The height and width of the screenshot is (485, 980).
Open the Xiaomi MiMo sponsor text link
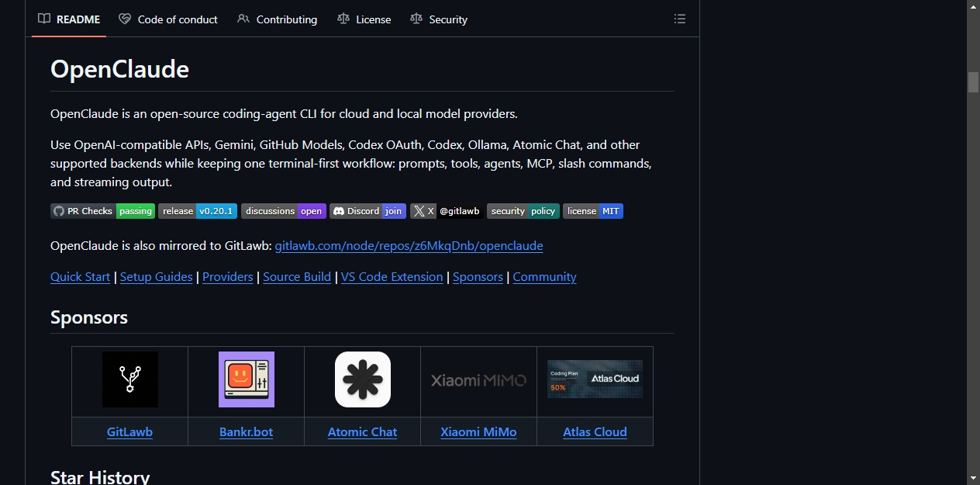[478, 432]
